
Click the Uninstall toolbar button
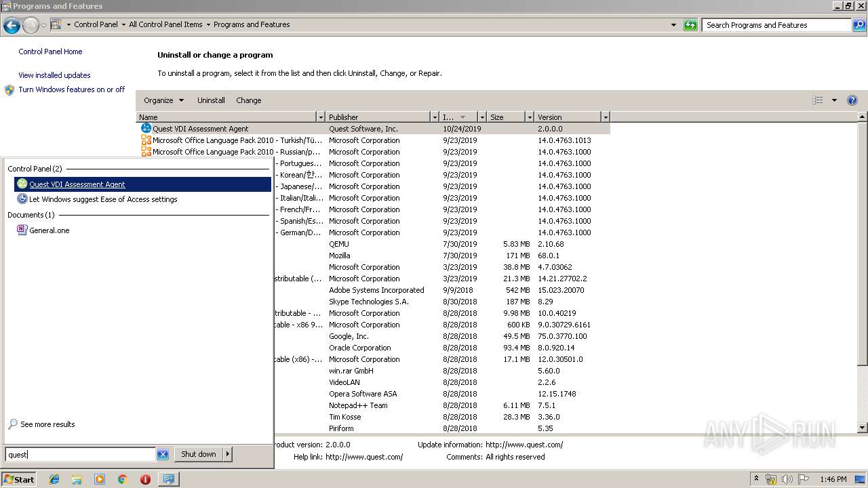click(211, 100)
